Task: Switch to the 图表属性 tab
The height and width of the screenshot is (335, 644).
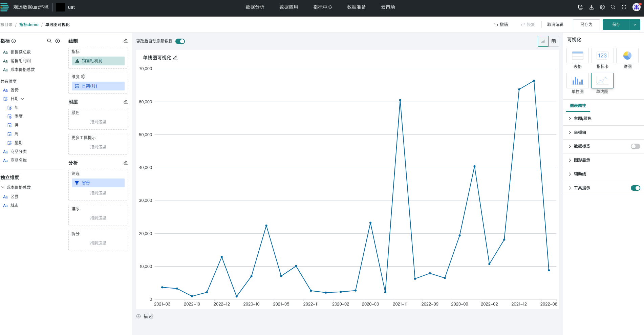Action: pyautogui.click(x=578, y=106)
